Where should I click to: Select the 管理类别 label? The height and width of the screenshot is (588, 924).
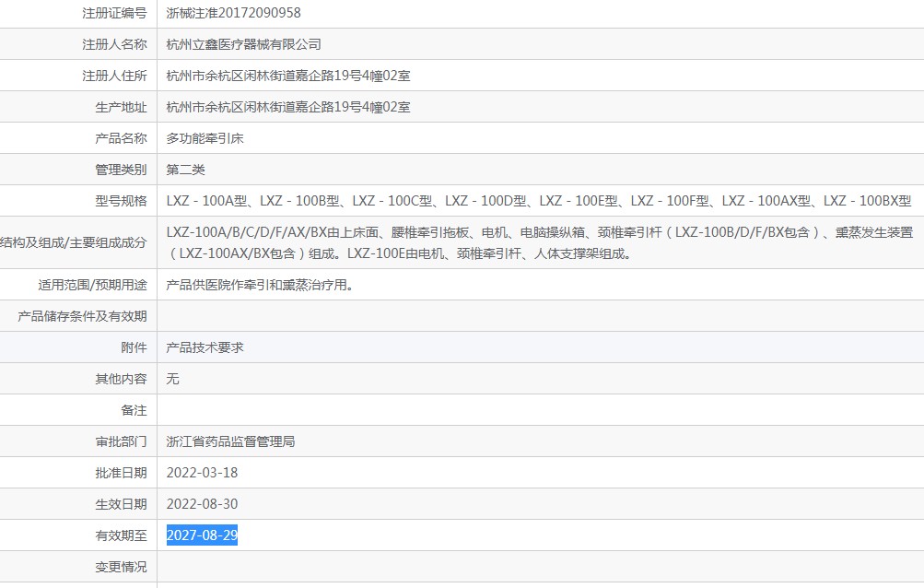tap(121, 170)
